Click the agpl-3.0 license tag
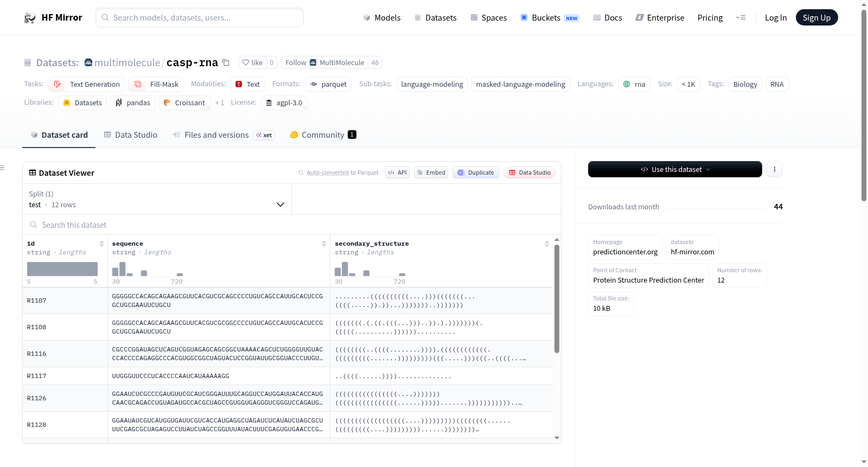Viewport: 868px width, 467px height. 285,103
